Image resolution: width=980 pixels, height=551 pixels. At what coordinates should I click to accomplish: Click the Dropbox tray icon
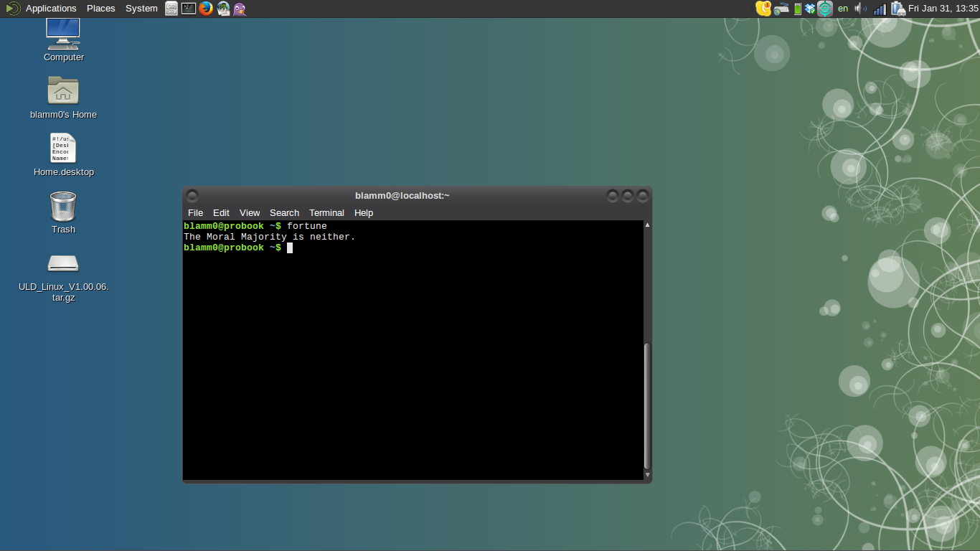tap(810, 9)
